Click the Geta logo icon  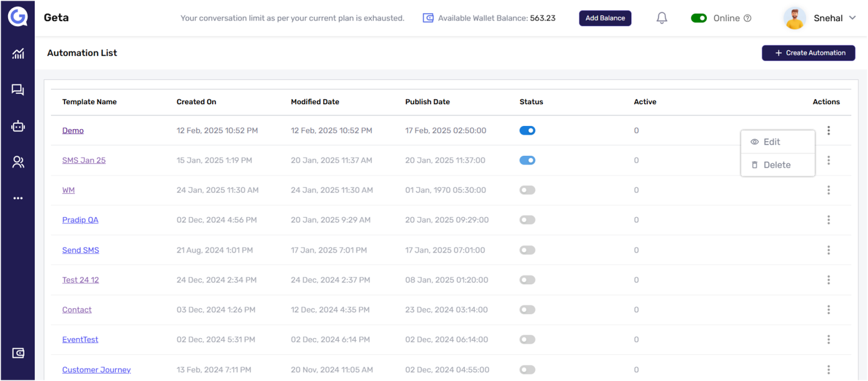pyautogui.click(x=17, y=17)
